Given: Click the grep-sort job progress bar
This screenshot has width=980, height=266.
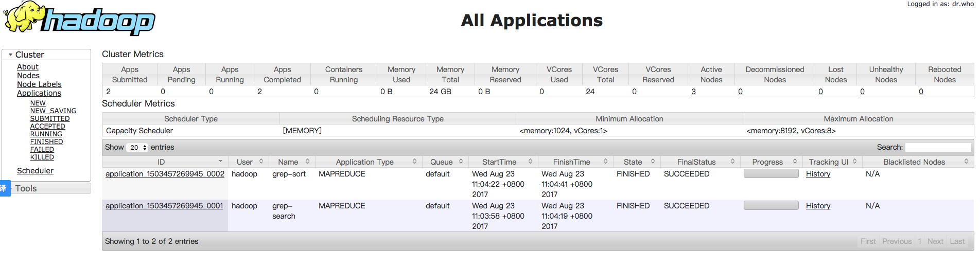Looking at the screenshot, I should pyautogui.click(x=771, y=174).
